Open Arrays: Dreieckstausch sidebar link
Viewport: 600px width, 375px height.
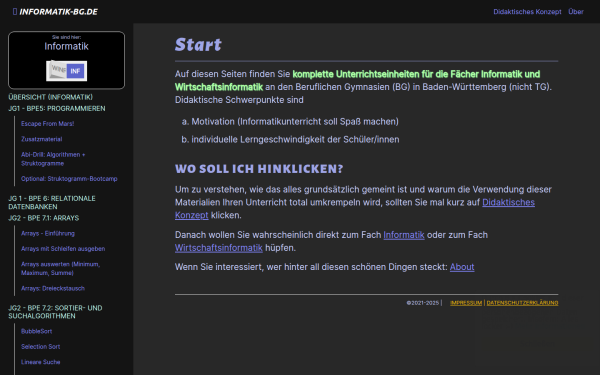pyautogui.click(x=53, y=288)
